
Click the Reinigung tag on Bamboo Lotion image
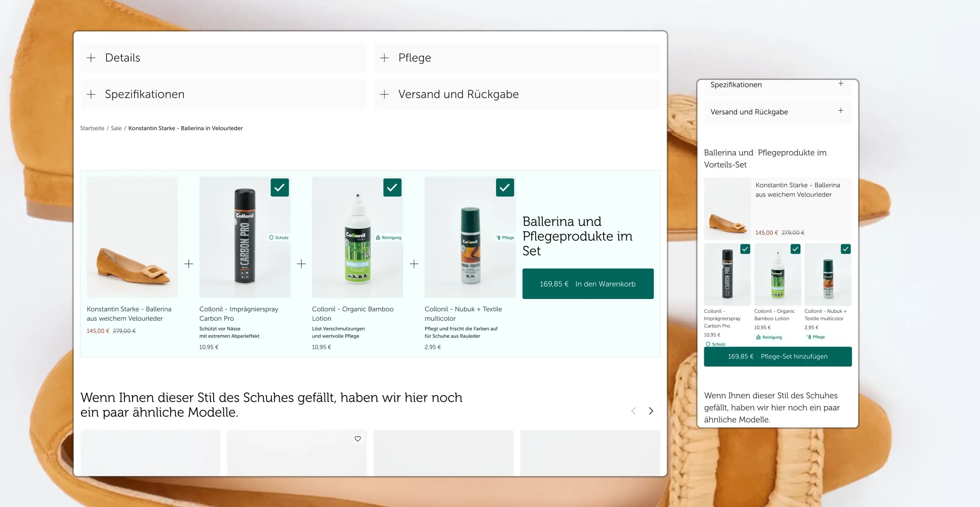point(389,237)
